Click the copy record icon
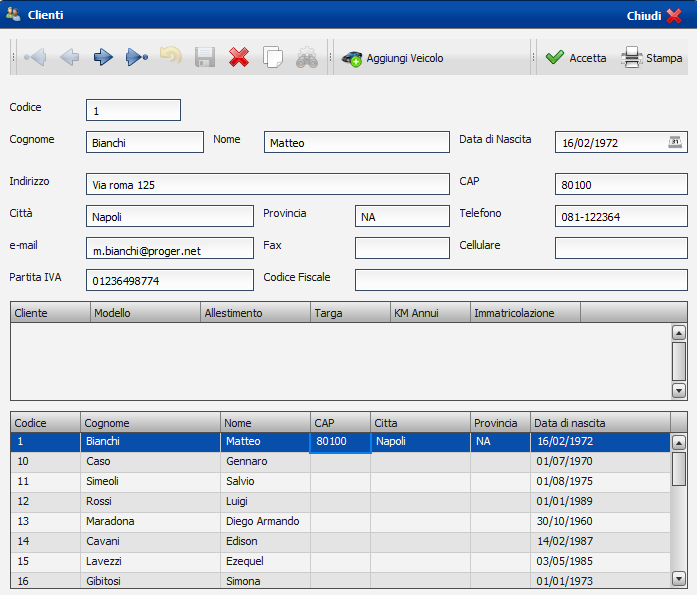Image resolution: width=697 pixels, height=595 pixels. pos(272,57)
